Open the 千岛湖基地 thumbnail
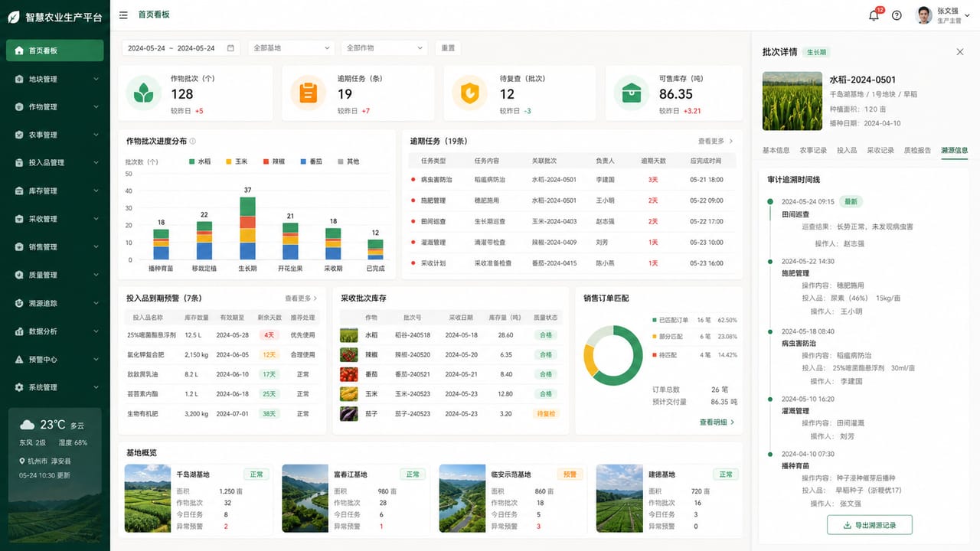Image resolution: width=980 pixels, height=551 pixels. pos(148,498)
